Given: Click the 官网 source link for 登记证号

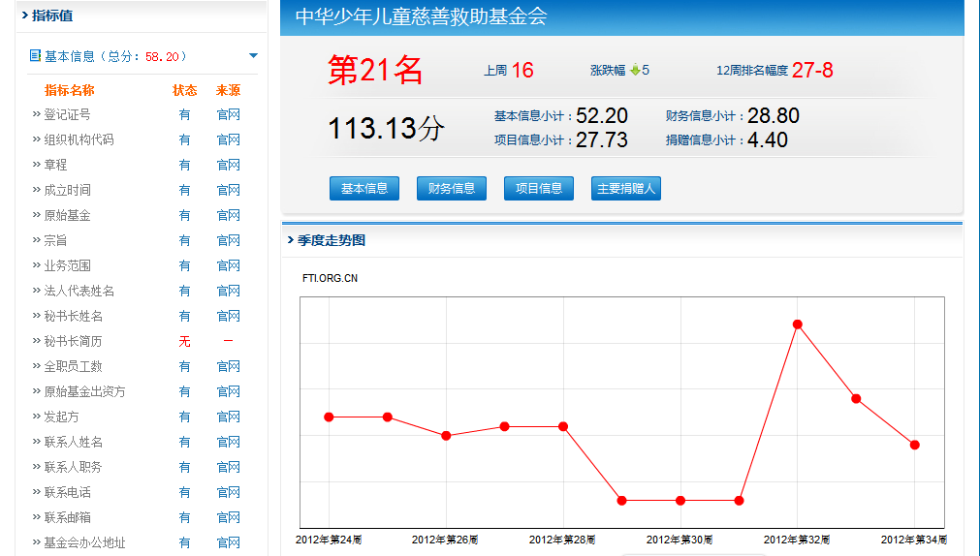Looking at the screenshot, I should click(228, 114).
